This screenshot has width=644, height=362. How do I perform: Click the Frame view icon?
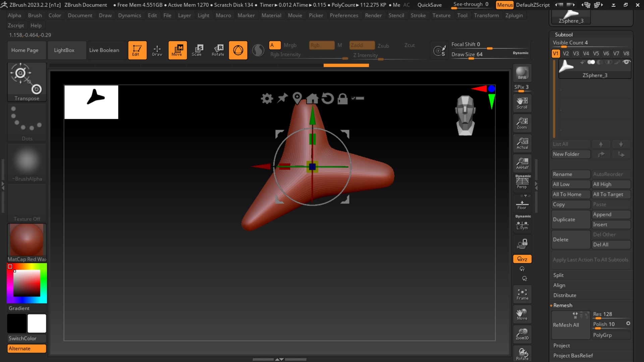[x=522, y=294]
